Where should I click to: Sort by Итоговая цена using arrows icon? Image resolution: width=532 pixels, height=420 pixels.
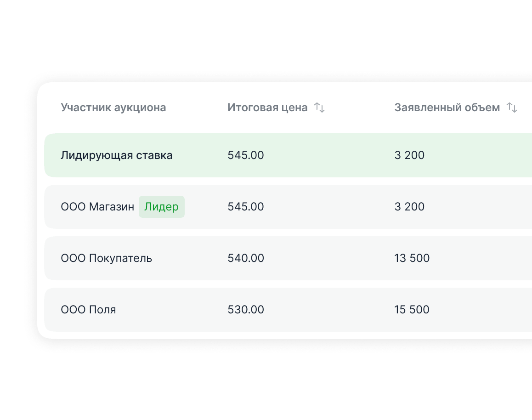319,108
